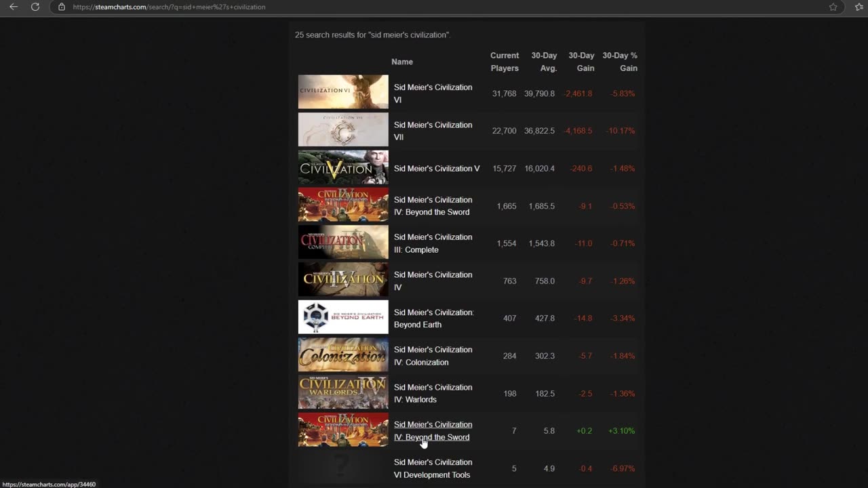Open Civilization: Beyond Earth link
The height and width of the screenshot is (488, 868).
[x=434, y=319]
